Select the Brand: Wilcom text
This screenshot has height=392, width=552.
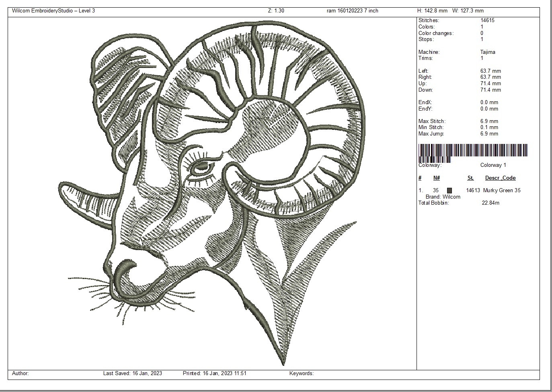(443, 197)
